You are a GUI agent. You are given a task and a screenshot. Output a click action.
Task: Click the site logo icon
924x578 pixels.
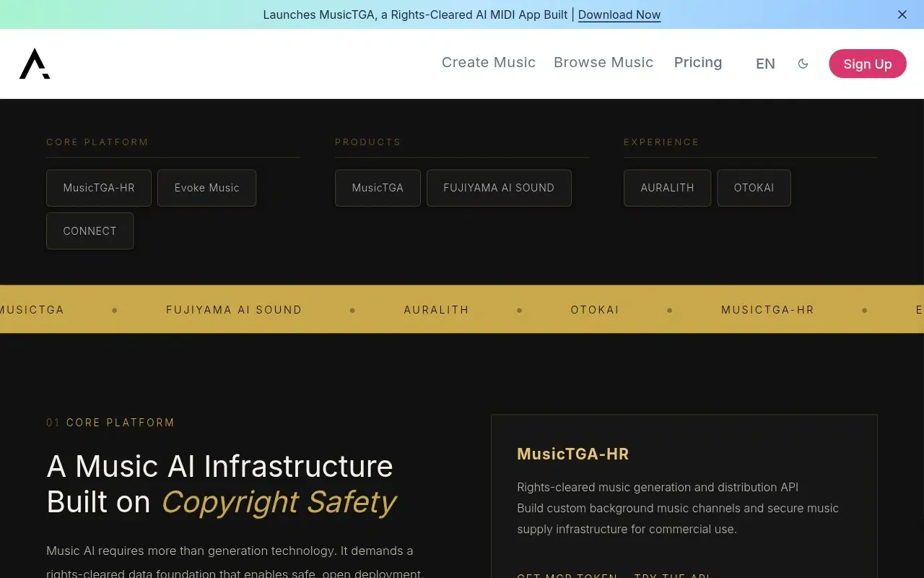click(35, 64)
